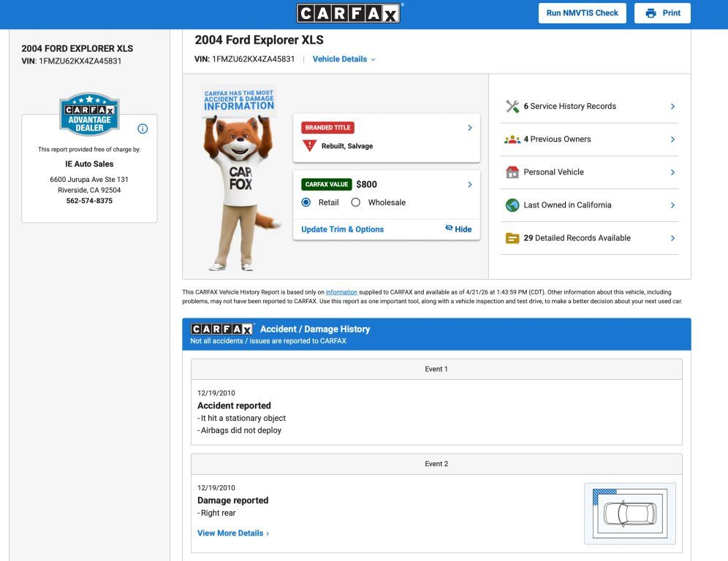Select the Retail value radio button
Image resolution: width=728 pixels, height=561 pixels.
[306, 202]
